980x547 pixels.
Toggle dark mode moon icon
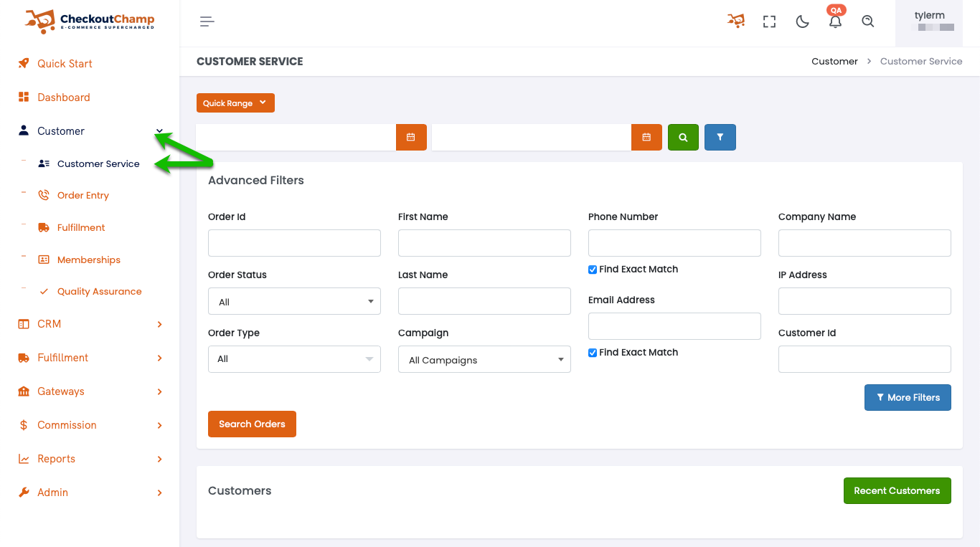(x=802, y=22)
